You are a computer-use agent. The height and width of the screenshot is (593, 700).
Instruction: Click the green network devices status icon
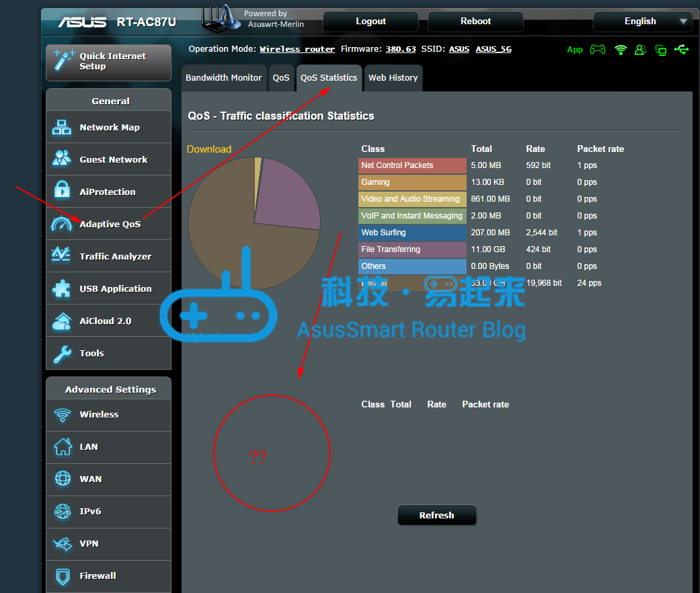pos(661,50)
